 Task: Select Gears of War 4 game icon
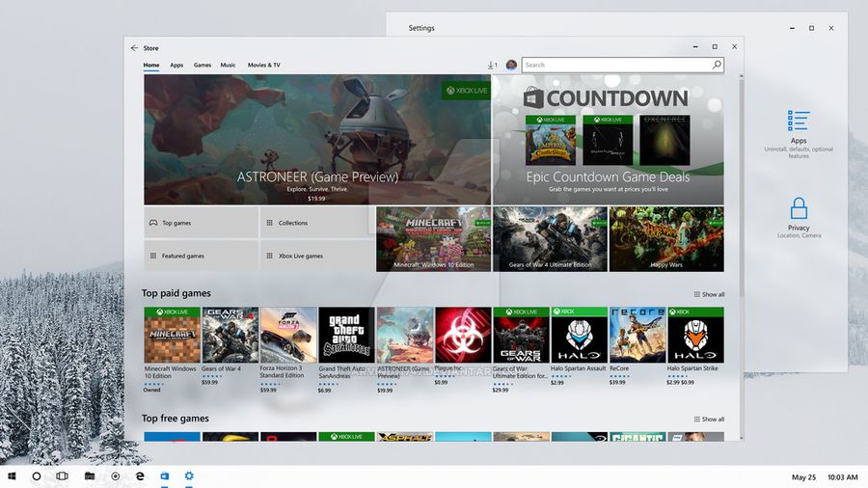click(x=231, y=335)
